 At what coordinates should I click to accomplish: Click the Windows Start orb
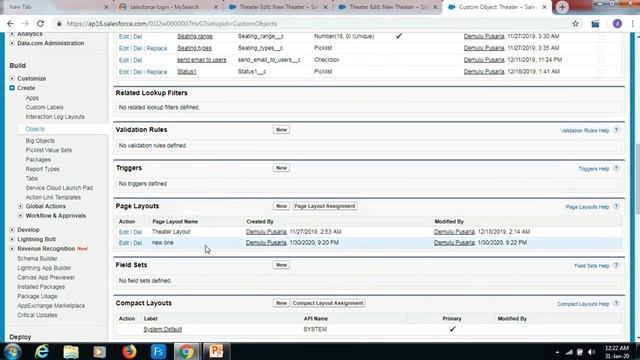[13, 351]
